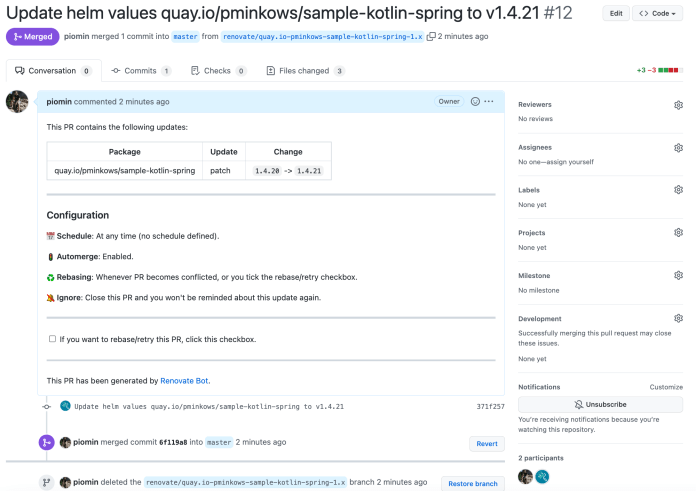Click piomin name in header merge line

coord(76,36)
